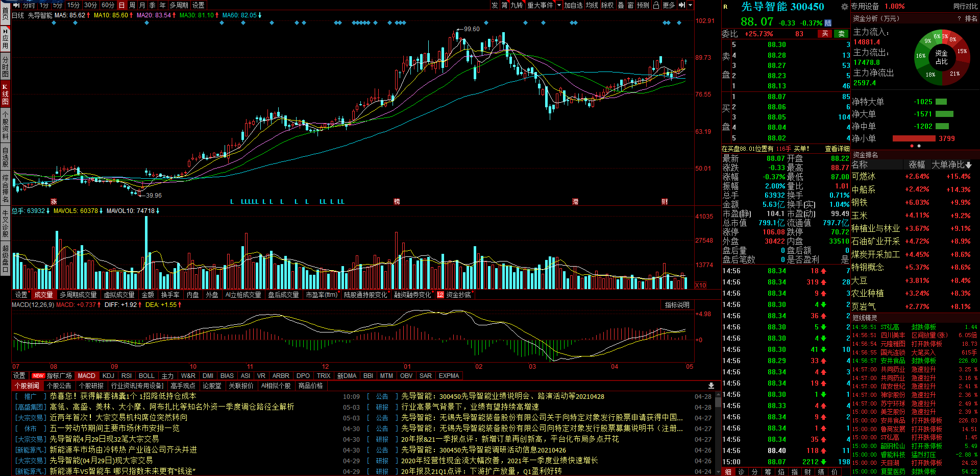Switch chart period to 30分

click(91, 5)
